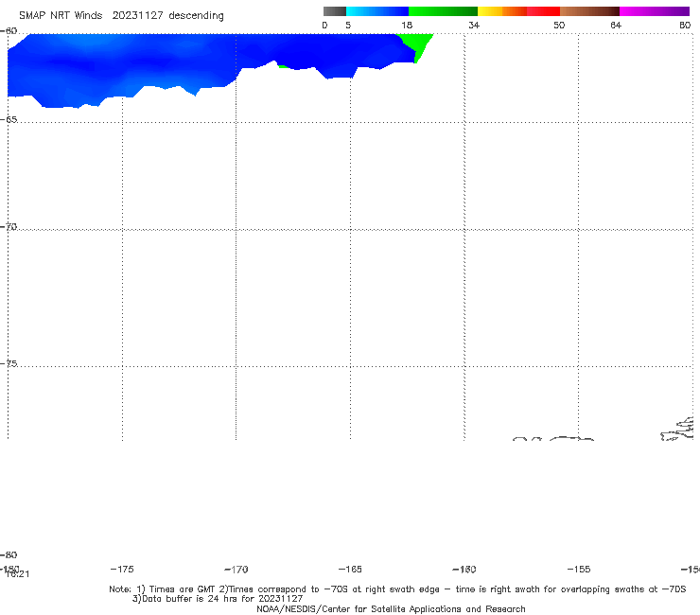
Task: Click the latitude label '-80'
Action: pos(9,555)
